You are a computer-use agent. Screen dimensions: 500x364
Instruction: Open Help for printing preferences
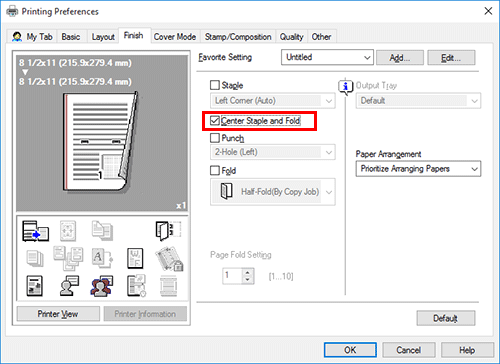(x=467, y=350)
